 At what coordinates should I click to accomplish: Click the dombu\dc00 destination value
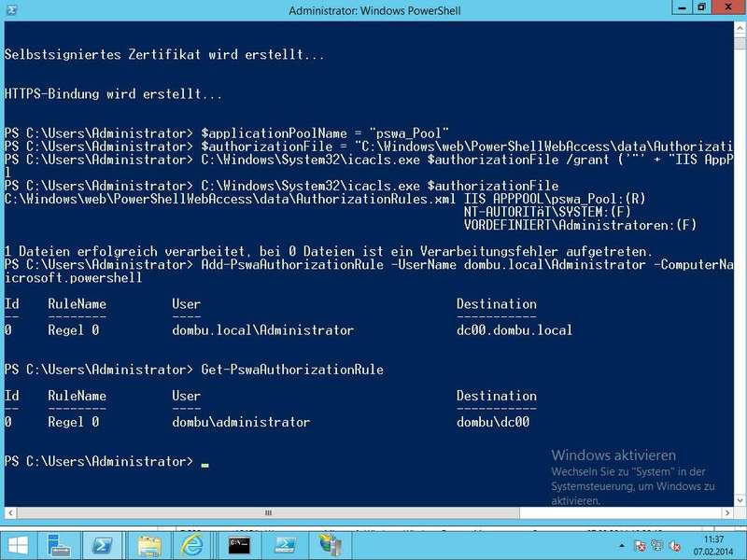pos(493,422)
